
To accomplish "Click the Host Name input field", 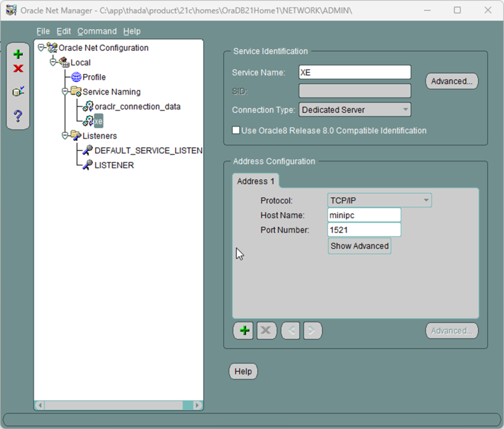I will [x=364, y=215].
